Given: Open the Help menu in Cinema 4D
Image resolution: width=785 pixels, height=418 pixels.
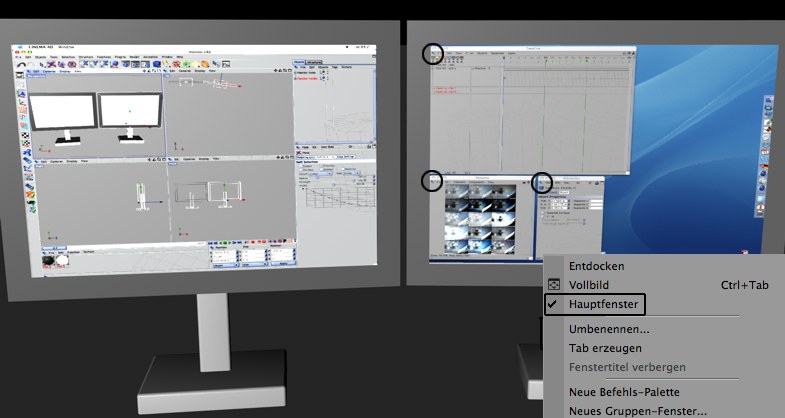Looking at the screenshot, I should (180, 57).
